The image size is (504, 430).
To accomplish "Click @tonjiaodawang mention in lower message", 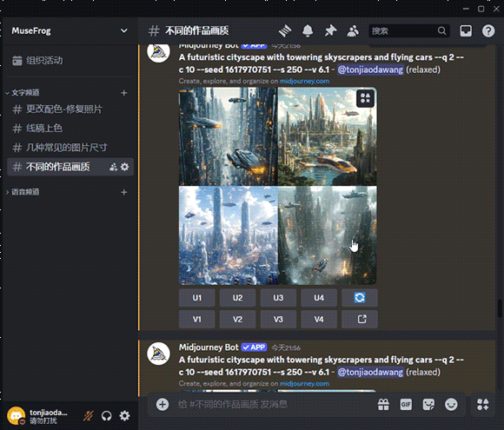I will coord(370,372).
